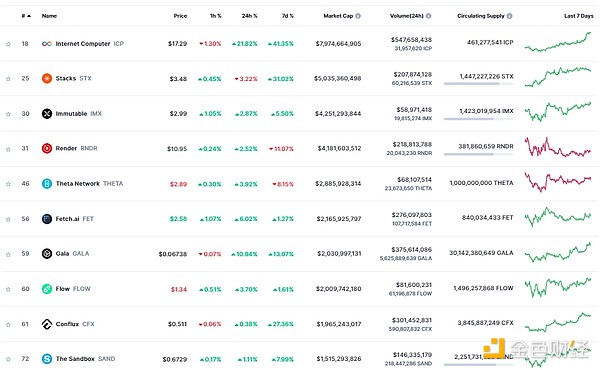
Task: Toggle the watchlist star for The Sandbox
Action: (8, 359)
